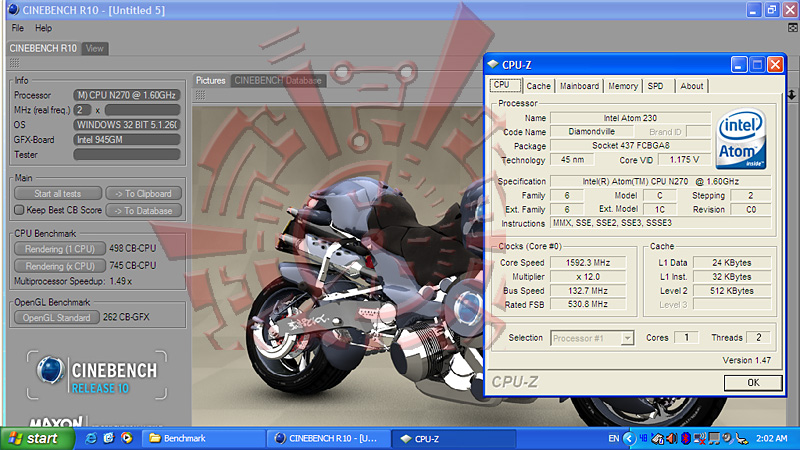
Task: Click the middle quick launch icon beside Internet Explorer
Action: tap(109, 438)
